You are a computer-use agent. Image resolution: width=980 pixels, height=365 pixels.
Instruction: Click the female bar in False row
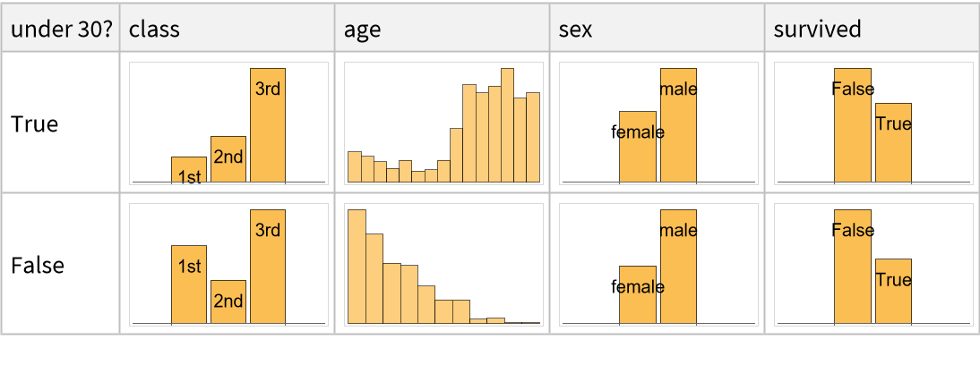638,294
